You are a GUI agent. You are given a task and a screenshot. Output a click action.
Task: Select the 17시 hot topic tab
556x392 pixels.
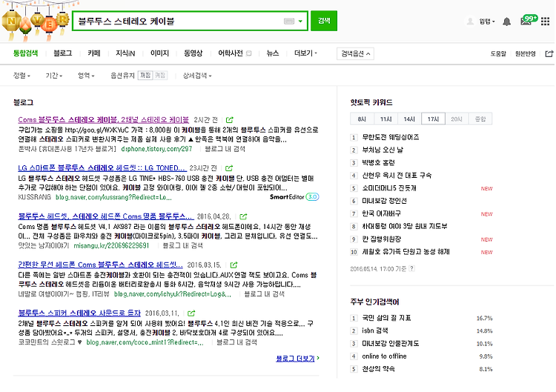point(433,119)
